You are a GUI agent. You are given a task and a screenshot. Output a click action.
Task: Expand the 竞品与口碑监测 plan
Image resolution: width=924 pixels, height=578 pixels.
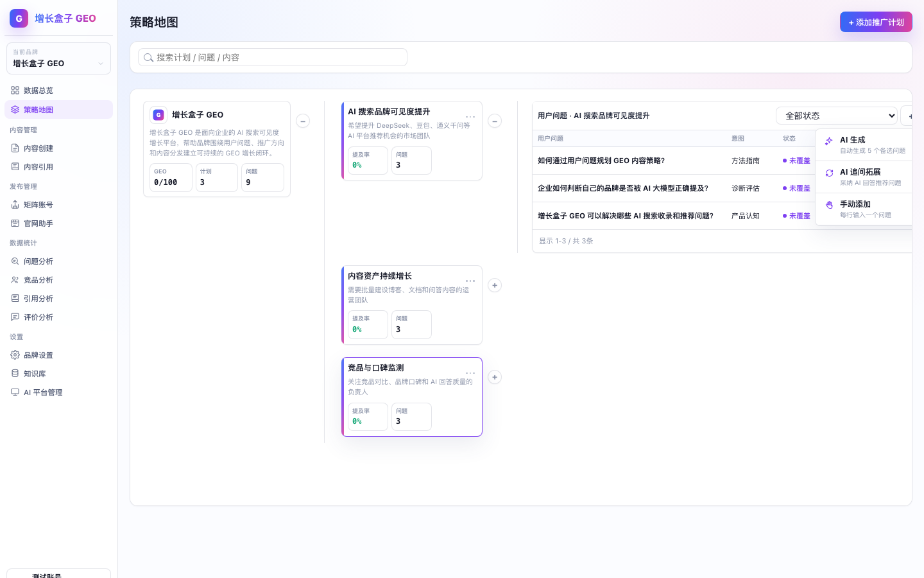tap(495, 377)
